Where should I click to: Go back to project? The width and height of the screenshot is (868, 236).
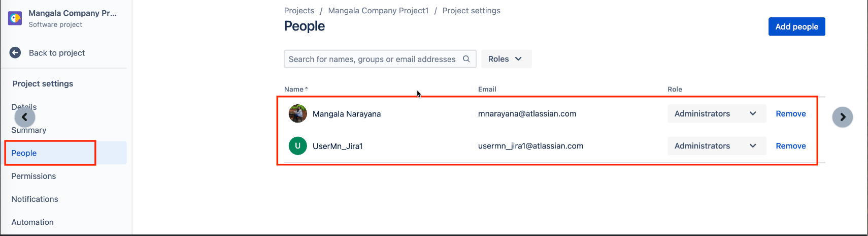(x=57, y=53)
